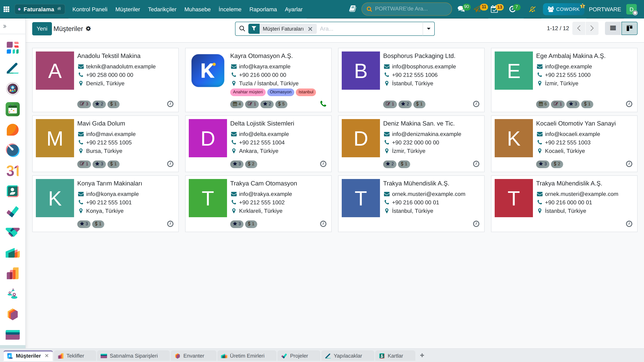Open the contacts app icon in sidebar
The height and width of the screenshot is (362, 644).
click(x=12, y=191)
